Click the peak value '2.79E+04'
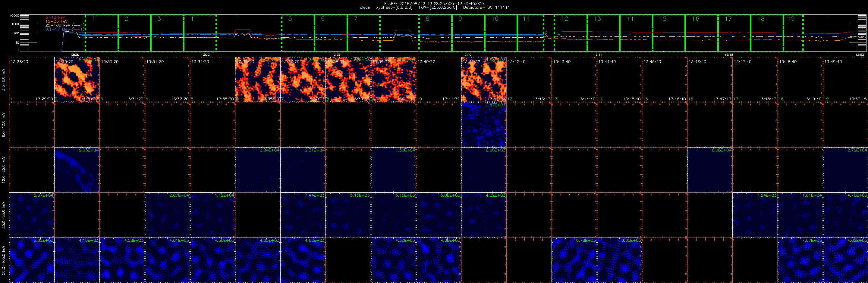Viewport: 868px width, 283px height. point(857,150)
